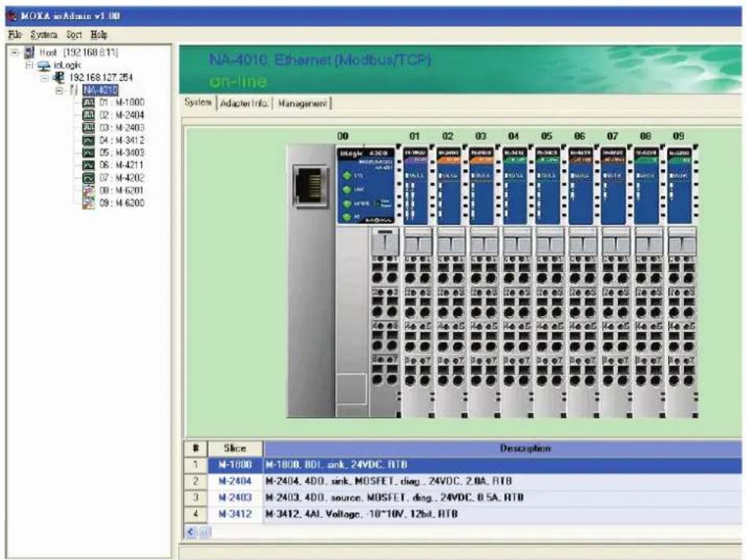Switch to the System tab
Image resolution: width=746 pixels, height=560 pixels.
coord(198,103)
